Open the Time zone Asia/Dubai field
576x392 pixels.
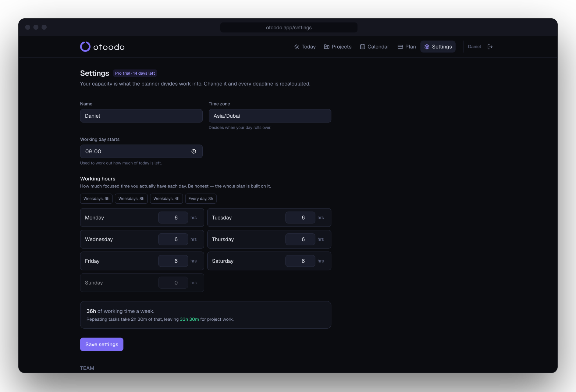[x=270, y=116]
